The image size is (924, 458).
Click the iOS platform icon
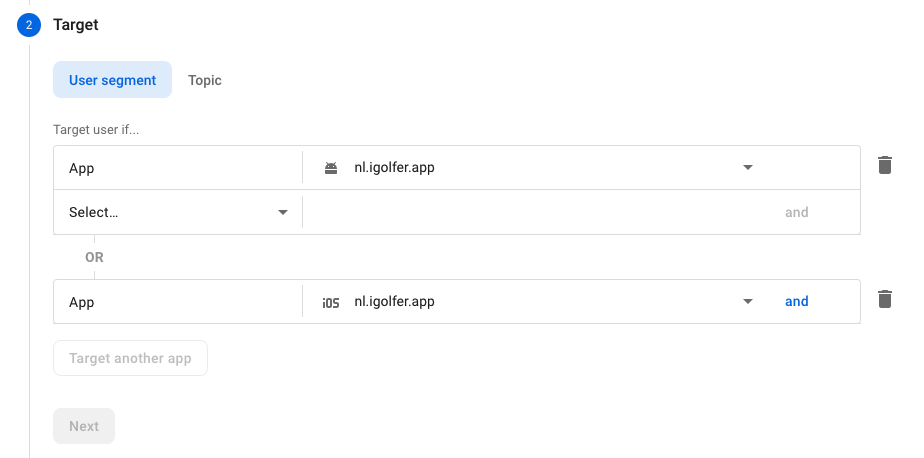[331, 302]
